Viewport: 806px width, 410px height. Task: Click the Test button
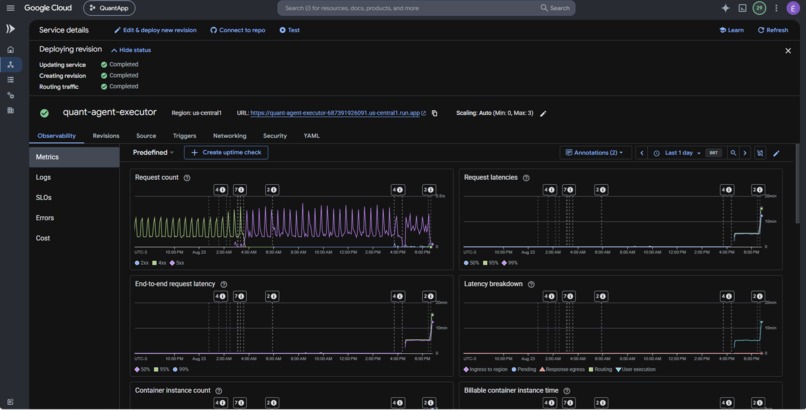pyautogui.click(x=289, y=30)
